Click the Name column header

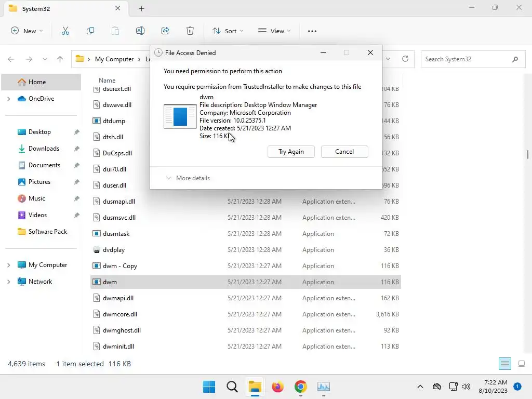coord(107,81)
